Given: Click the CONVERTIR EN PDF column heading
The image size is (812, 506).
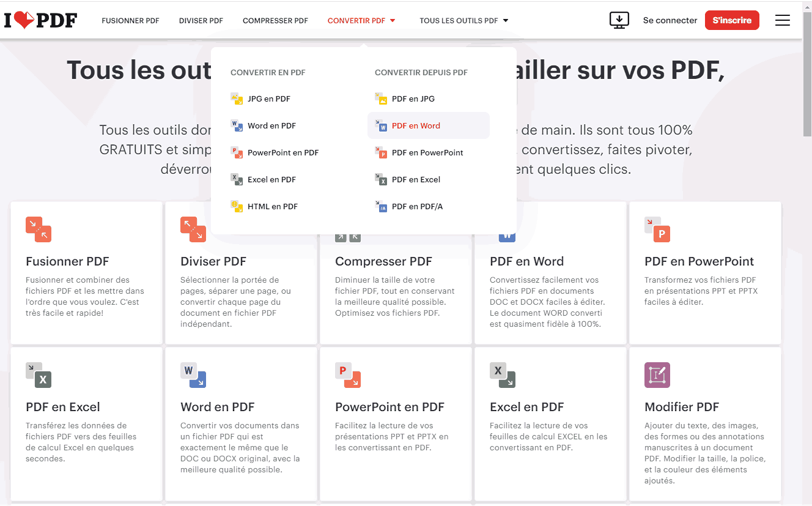Looking at the screenshot, I should pyautogui.click(x=268, y=72).
